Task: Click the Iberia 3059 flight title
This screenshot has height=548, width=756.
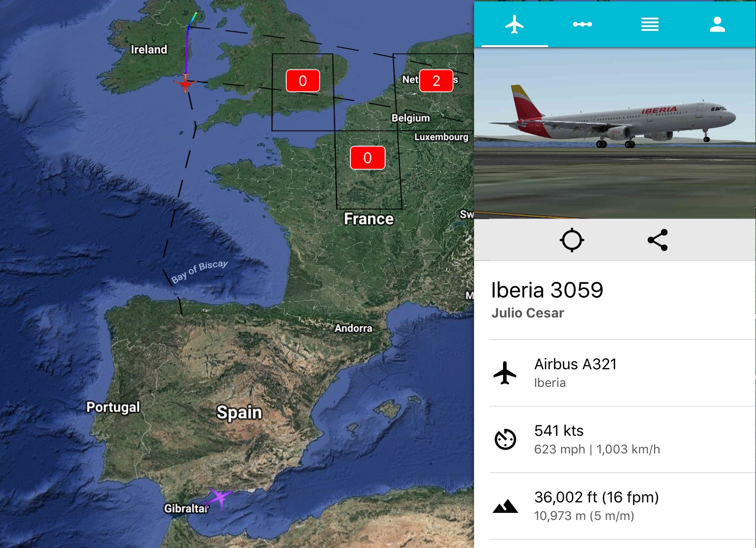Action: [547, 290]
